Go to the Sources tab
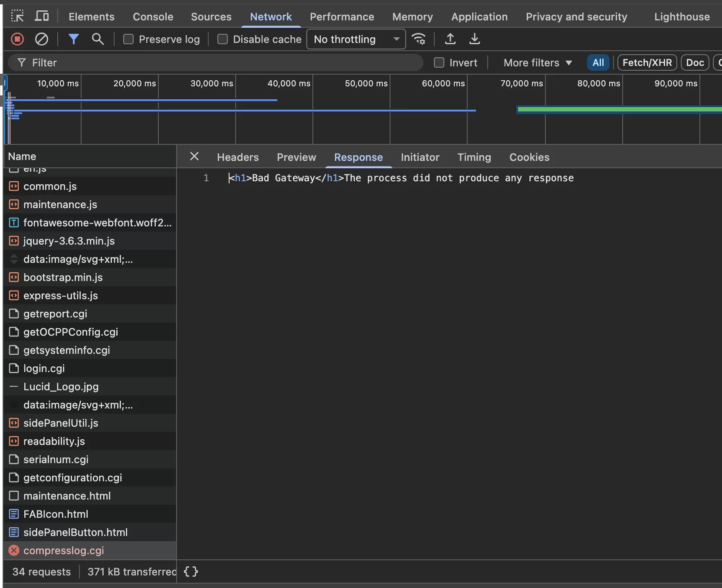722x588 pixels. tap(211, 16)
